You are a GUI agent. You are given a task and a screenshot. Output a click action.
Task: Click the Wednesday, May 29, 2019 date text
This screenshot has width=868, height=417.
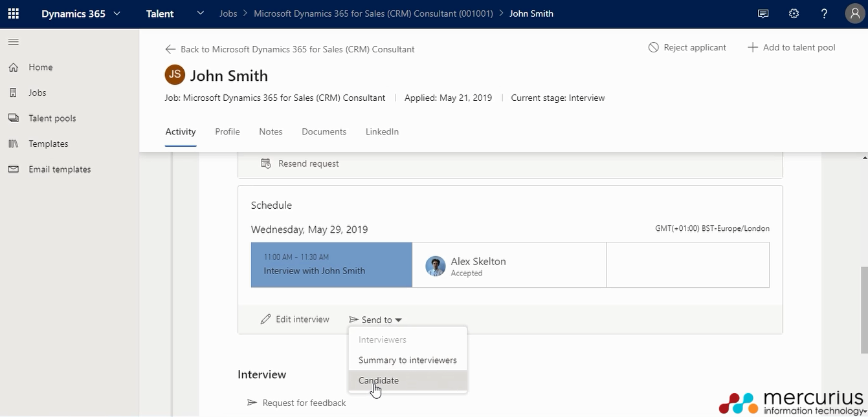tap(309, 230)
